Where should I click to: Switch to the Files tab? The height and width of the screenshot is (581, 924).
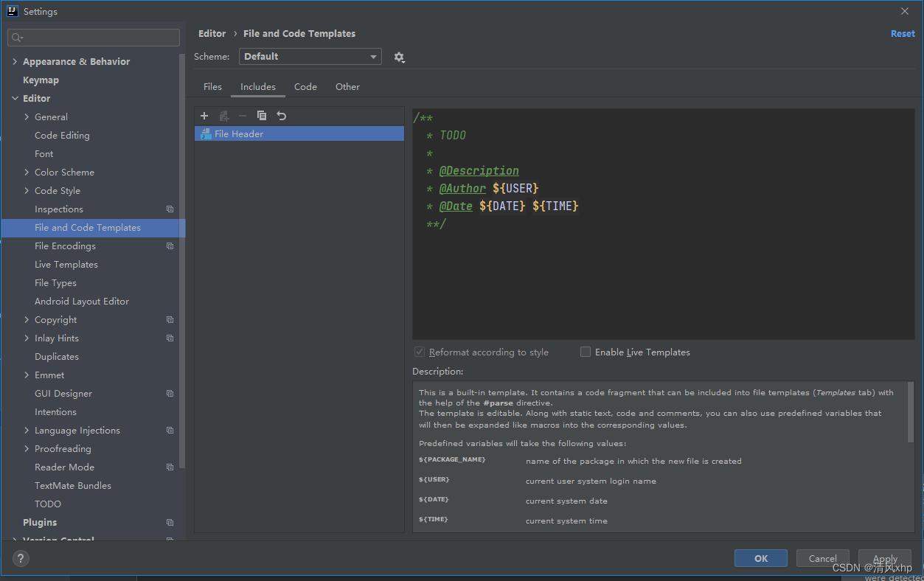212,87
